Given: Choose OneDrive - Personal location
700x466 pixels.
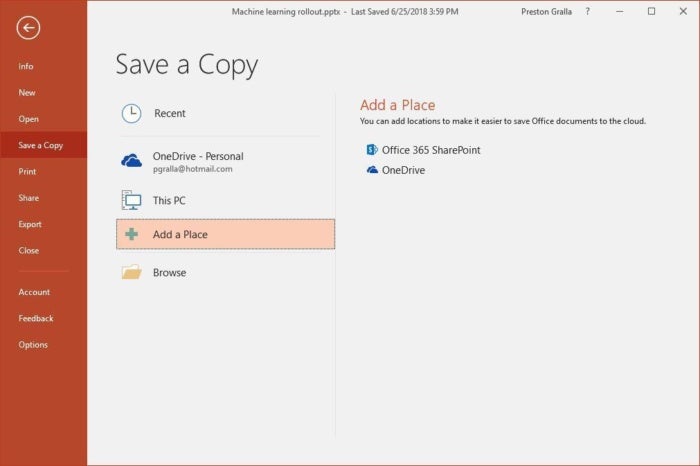Looking at the screenshot, I should 225,161.
